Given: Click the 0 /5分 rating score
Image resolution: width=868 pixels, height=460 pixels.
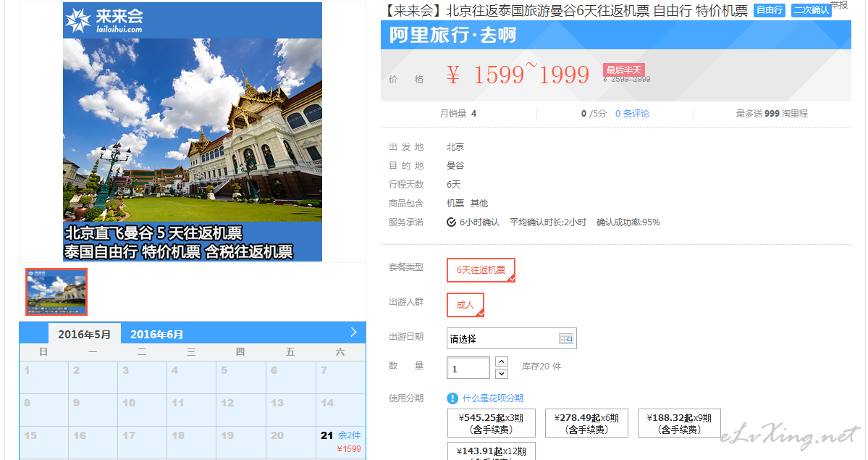Looking at the screenshot, I should (x=594, y=114).
